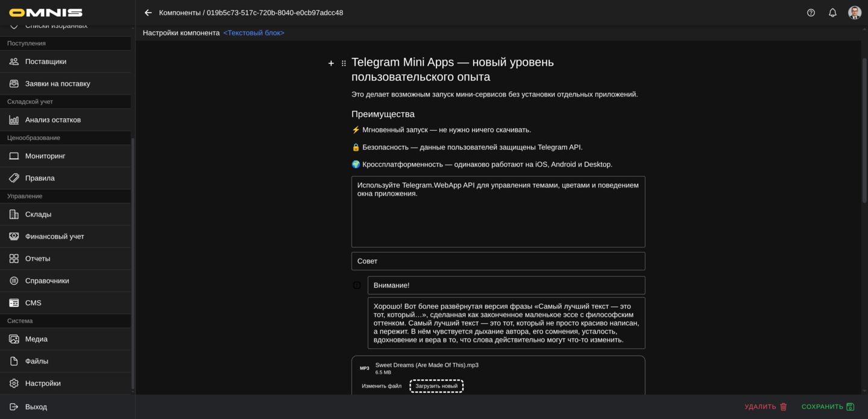Click the СОХРАНИТЬ save button
Viewport: 868px width, 419px height.
pyautogui.click(x=826, y=406)
